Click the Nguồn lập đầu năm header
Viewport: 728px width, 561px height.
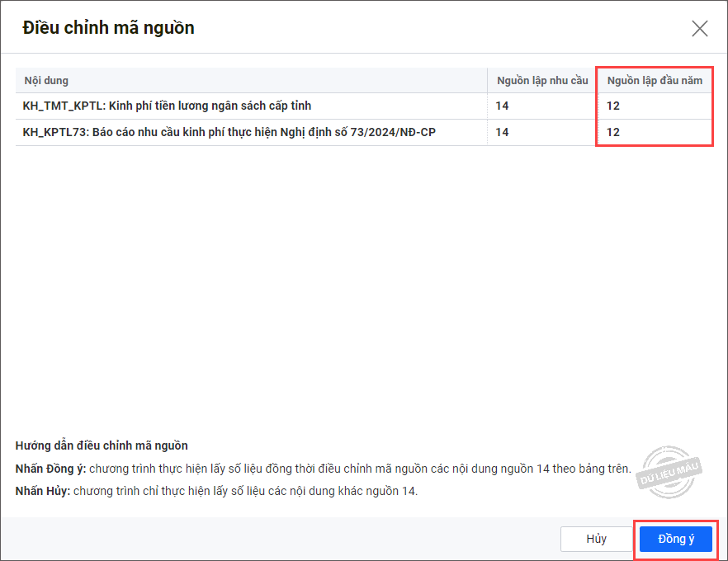coord(655,81)
